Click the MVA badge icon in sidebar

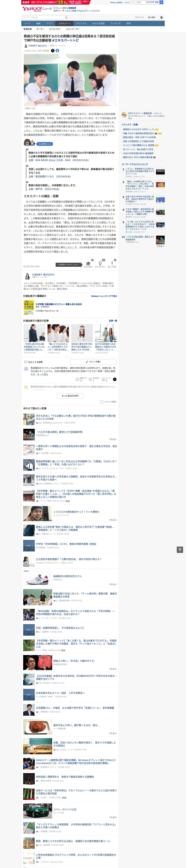[124, 115]
